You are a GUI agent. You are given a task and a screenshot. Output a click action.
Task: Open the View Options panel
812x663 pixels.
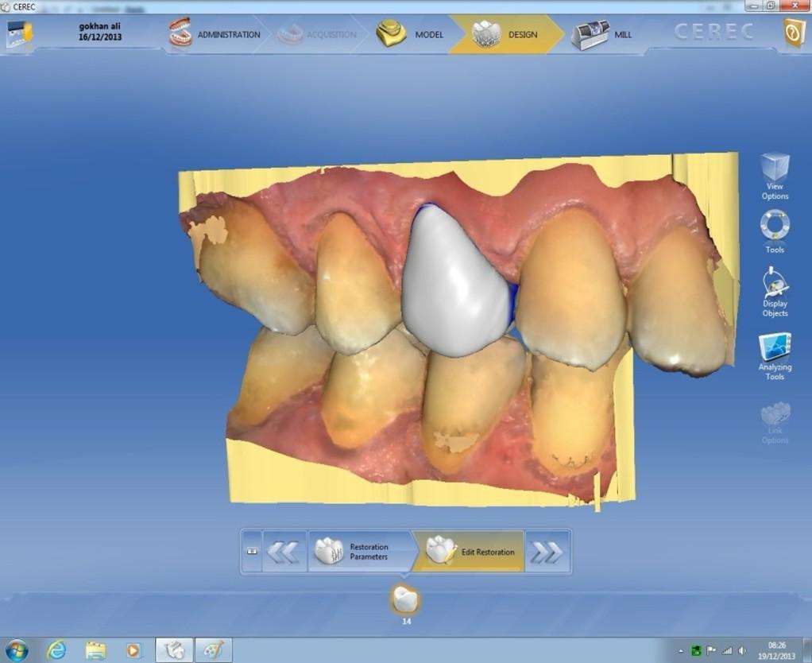point(775,176)
